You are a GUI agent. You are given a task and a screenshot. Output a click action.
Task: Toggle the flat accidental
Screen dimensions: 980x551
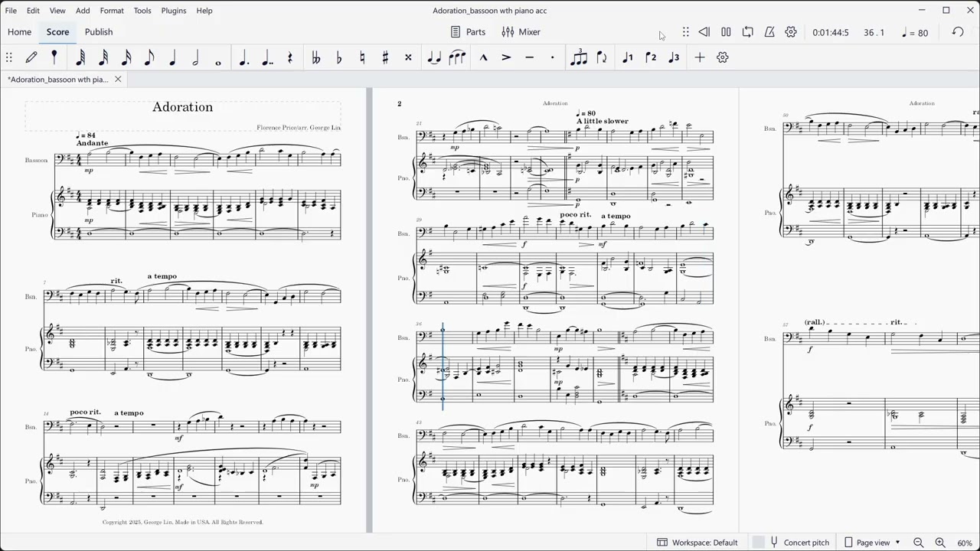tap(339, 57)
